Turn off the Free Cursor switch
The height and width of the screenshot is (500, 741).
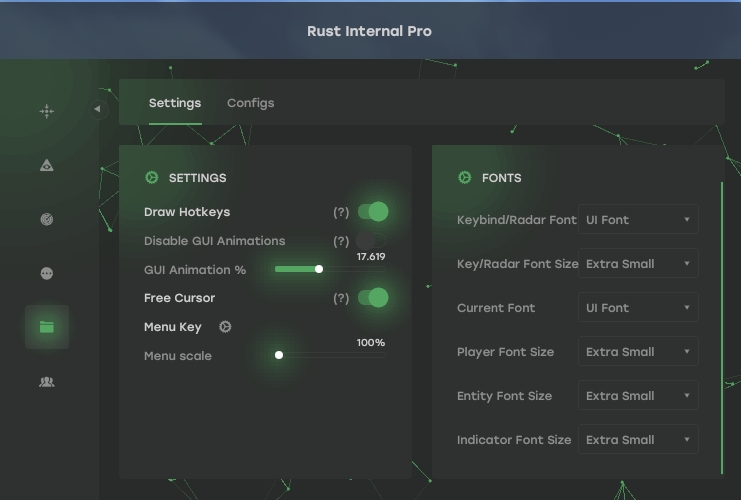[x=373, y=298]
